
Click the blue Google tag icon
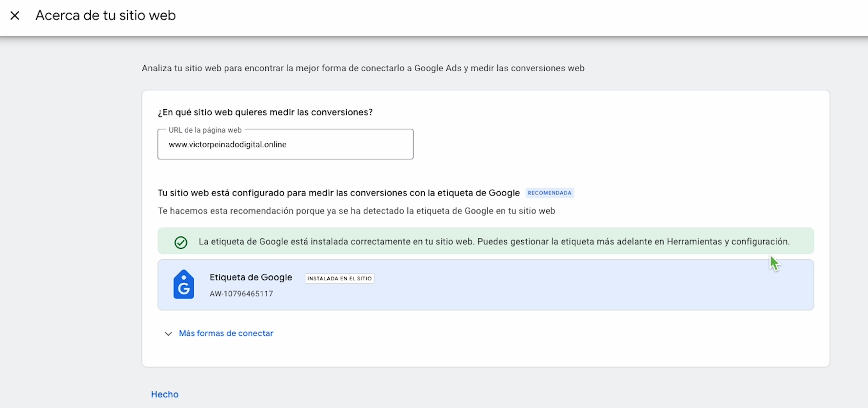[x=184, y=285]
